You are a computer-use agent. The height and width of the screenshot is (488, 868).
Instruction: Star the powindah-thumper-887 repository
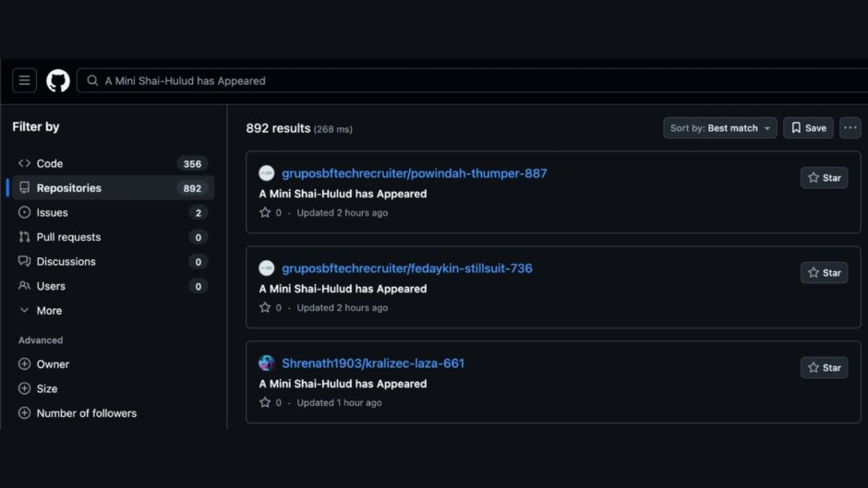[824, 178]
